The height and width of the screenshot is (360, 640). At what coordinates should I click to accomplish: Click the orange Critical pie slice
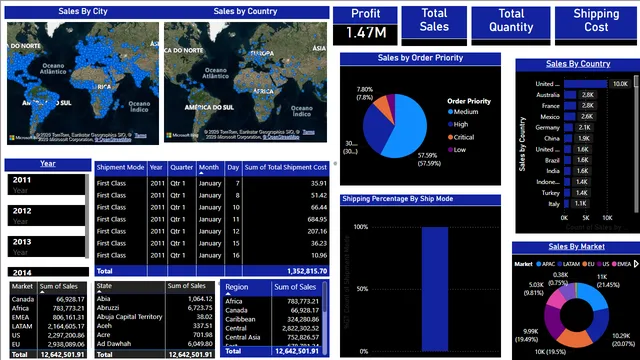[x=383, y=107]
